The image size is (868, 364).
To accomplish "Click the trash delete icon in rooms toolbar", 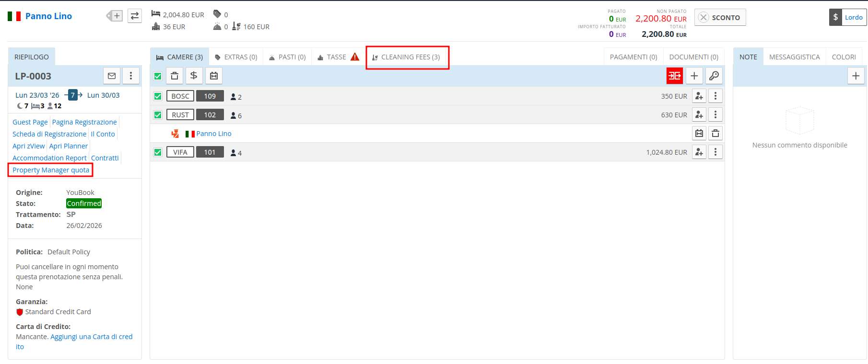I will click(175, 76).
